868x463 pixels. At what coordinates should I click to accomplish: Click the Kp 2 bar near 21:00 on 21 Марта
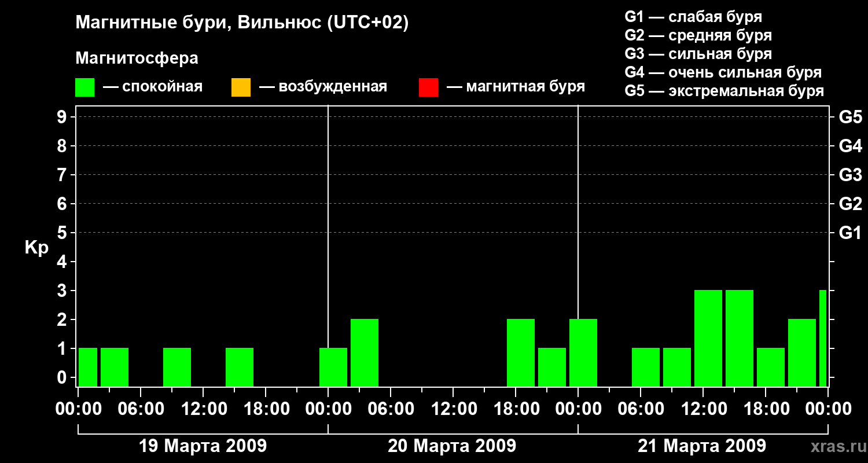coord(802,352)
